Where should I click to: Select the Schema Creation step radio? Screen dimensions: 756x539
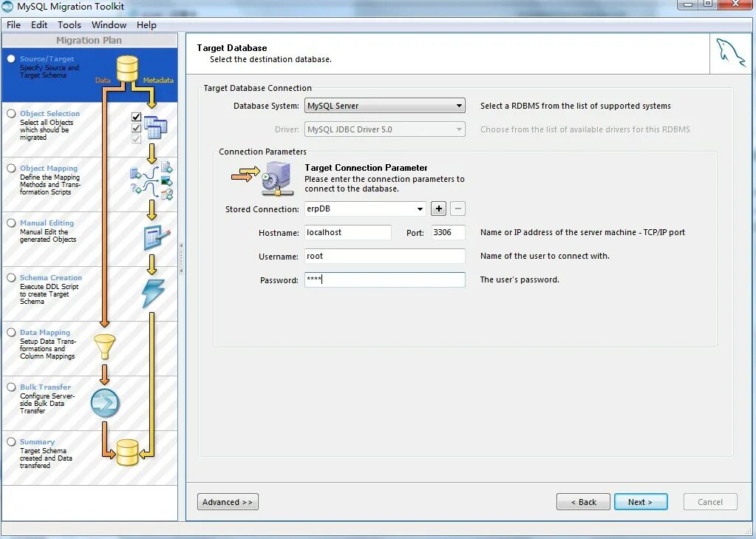tap(11, 277)
